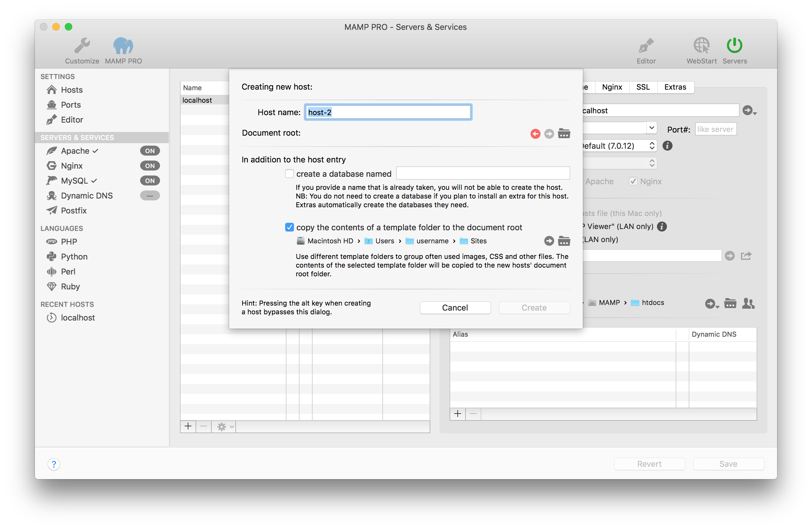Select MySQL in the sidebar

tap(74, 181)
